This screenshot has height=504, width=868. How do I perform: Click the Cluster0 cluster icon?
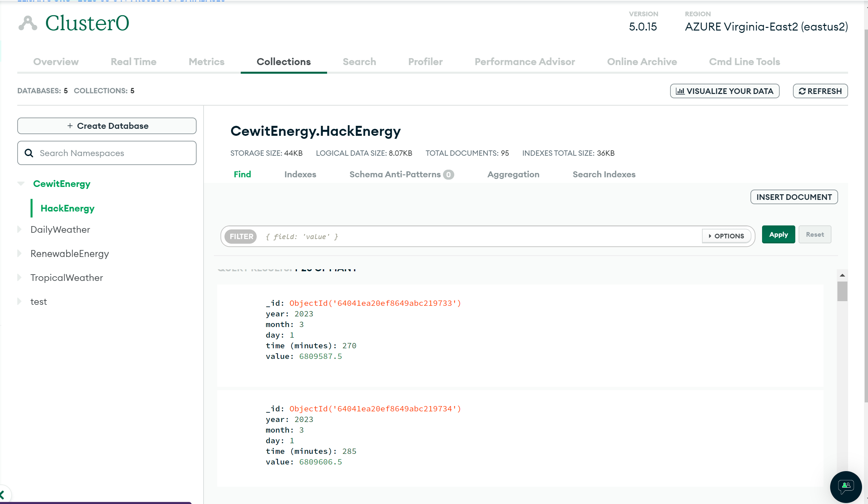point(28,24)
